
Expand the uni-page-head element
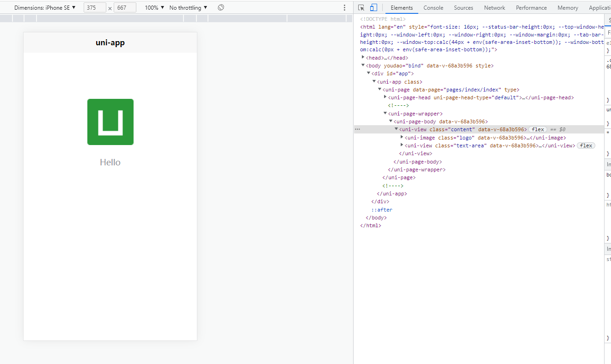tap(385, 97)
